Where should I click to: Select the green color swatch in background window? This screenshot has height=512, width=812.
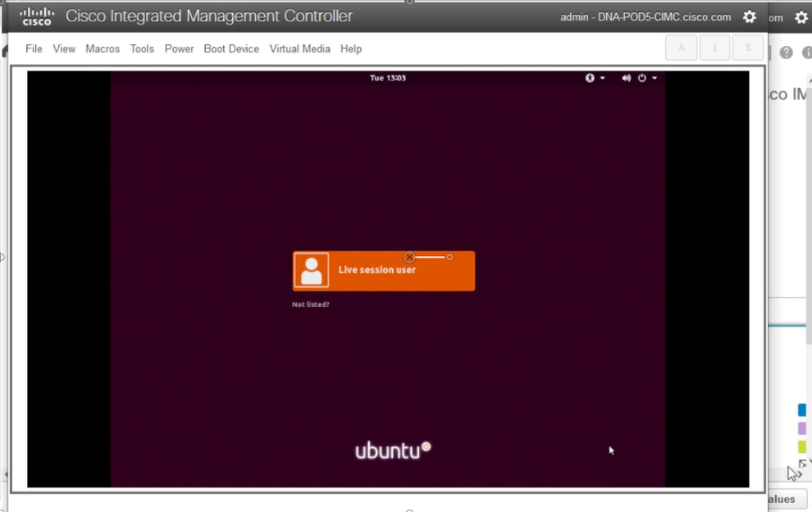[802, 446]
